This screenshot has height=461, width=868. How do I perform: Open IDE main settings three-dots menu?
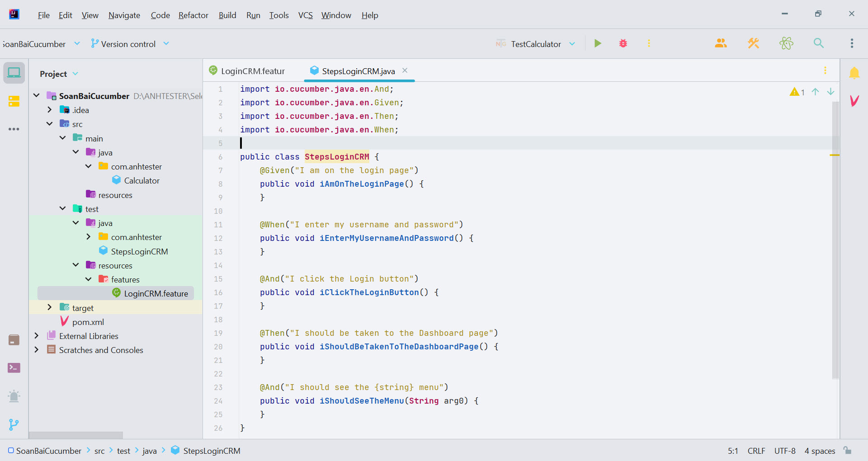(x=852, y=43)
